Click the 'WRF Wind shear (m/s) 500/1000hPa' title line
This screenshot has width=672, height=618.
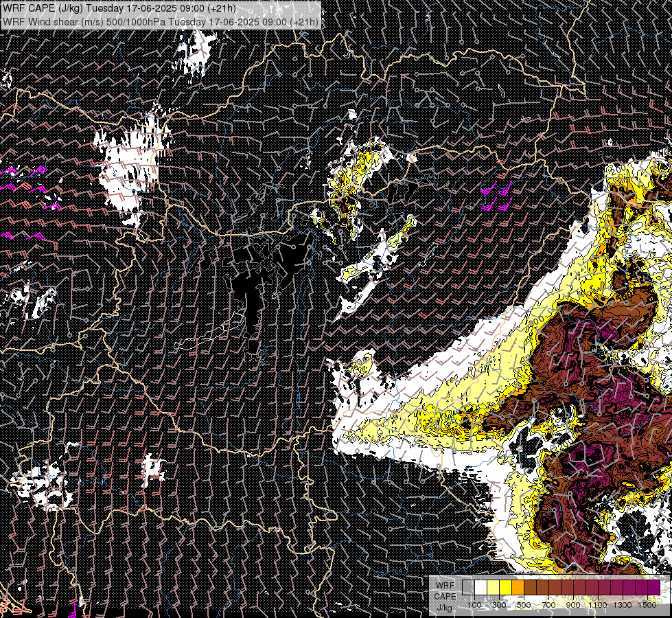click(x=161, y=22)
